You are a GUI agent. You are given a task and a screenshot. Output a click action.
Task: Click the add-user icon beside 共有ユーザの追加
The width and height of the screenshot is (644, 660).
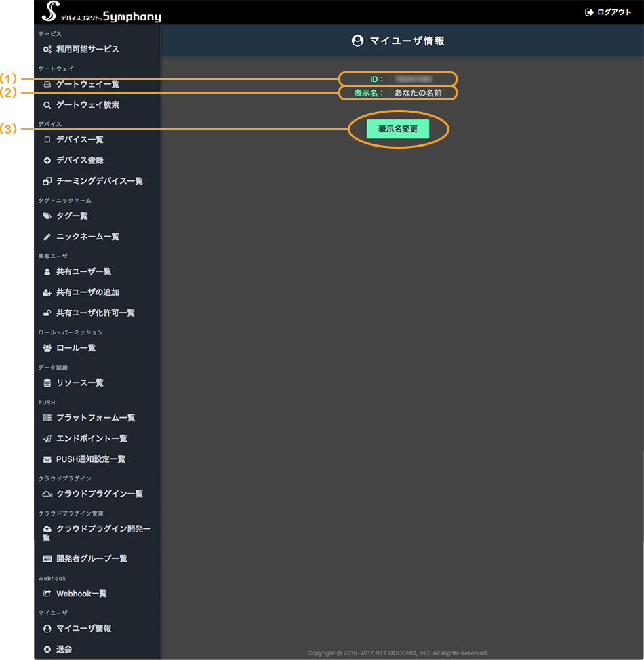tap(47, 292)
